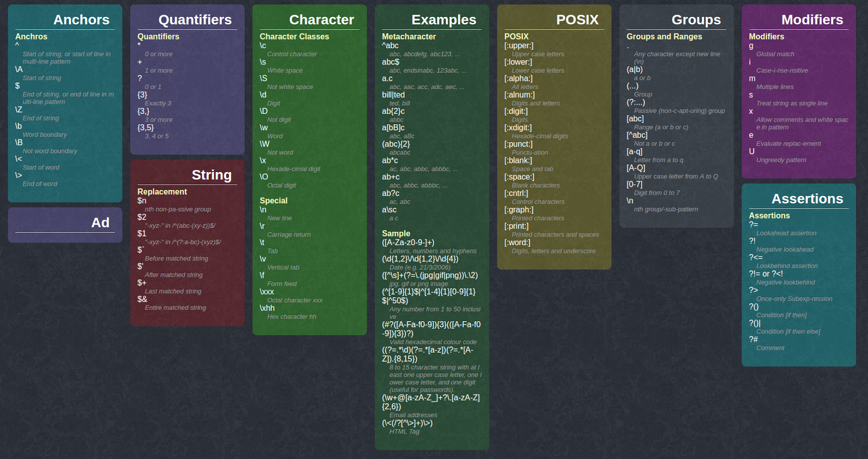The width and height of the screenshot is (868, 459).
Task: Open the Examples card header
Action: pyautogui.click(x=443, y=20)
